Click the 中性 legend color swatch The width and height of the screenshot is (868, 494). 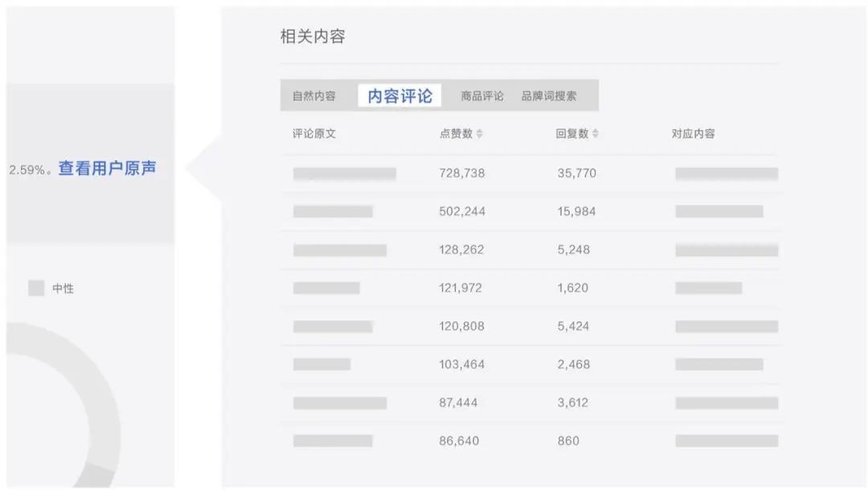point(36,288)
